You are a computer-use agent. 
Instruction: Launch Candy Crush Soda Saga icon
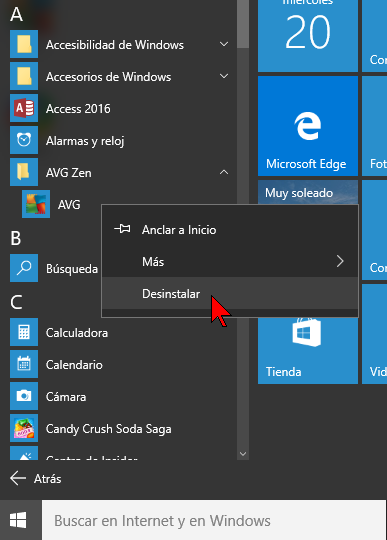coord(24,428)
